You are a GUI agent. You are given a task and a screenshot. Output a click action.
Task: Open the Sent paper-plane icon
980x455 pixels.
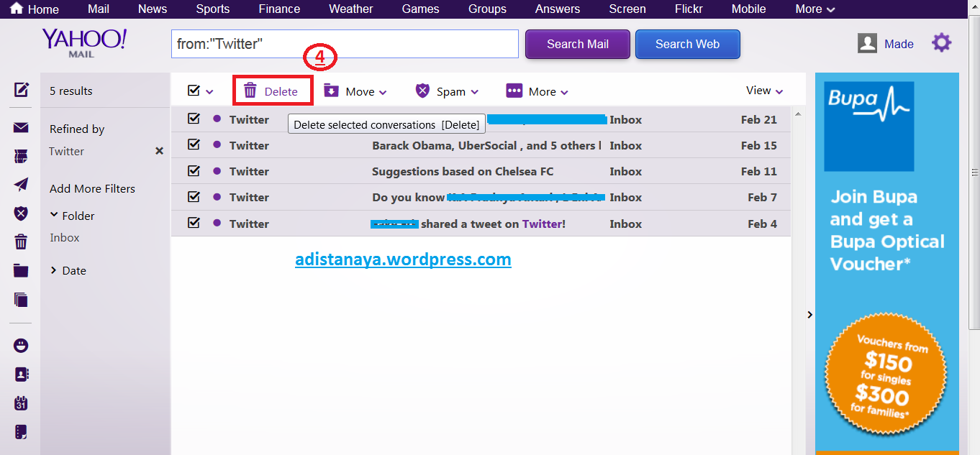[x=21, y=184]
